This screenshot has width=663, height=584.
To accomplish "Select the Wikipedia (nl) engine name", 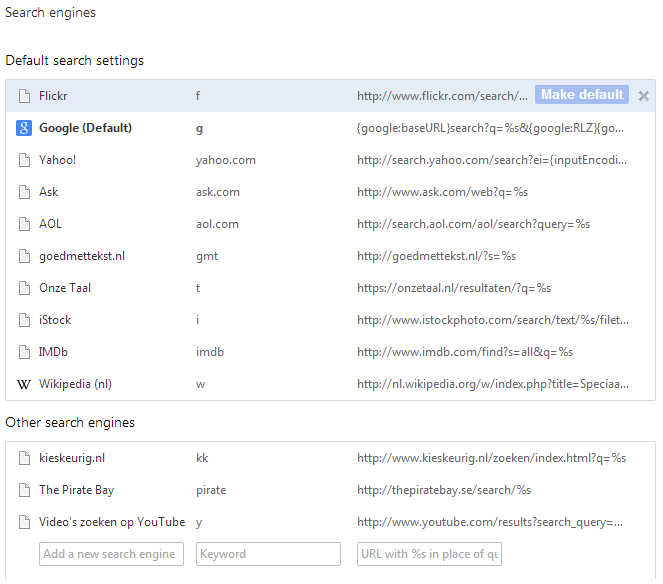I will (75, 384).
